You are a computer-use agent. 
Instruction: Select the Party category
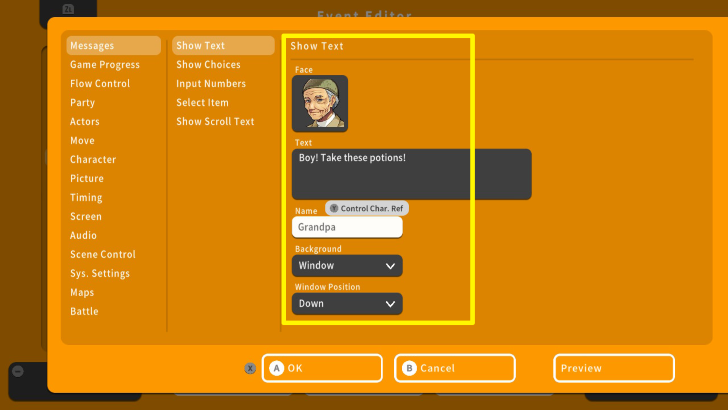pos(82,103)
